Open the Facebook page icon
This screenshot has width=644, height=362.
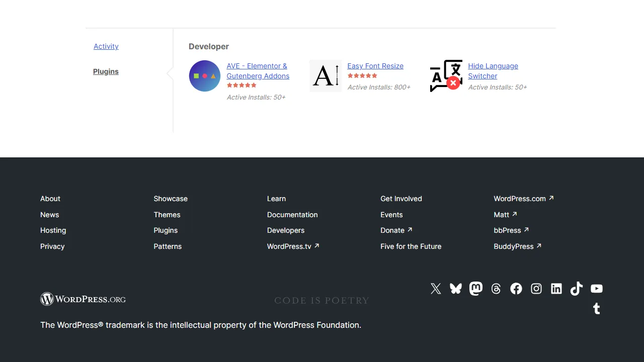(516, 289)
